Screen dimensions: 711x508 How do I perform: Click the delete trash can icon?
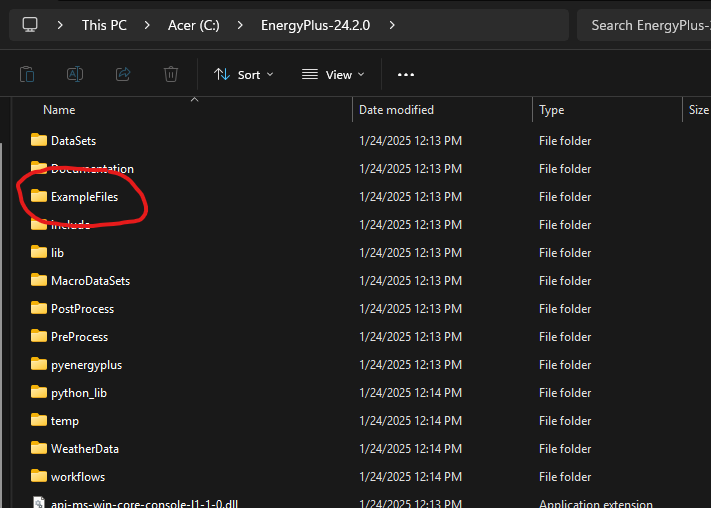coord(171,74)
